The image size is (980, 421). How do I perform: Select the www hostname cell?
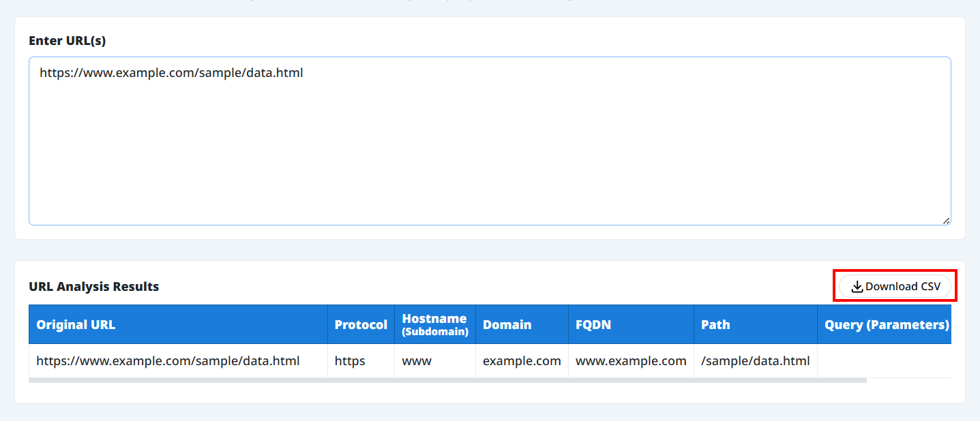[x=417, y=361]
